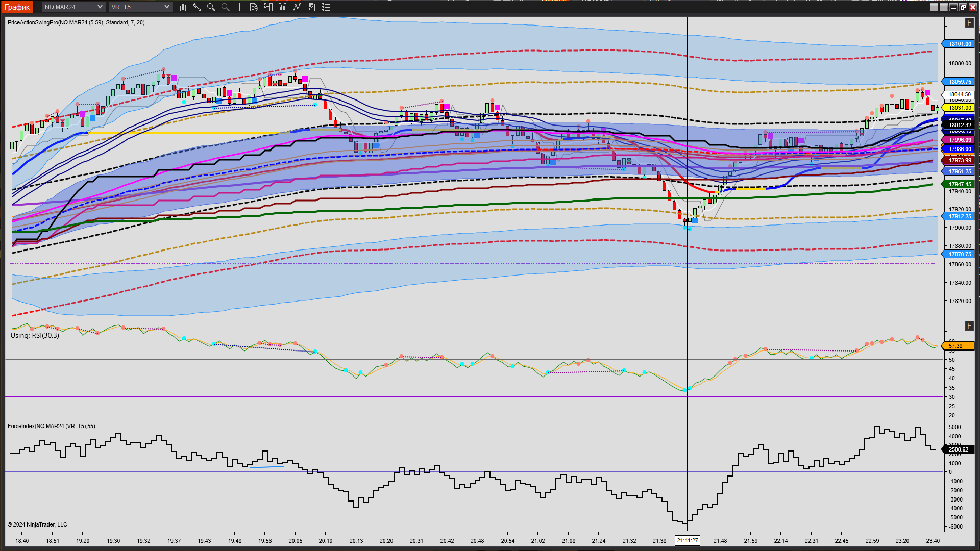Click the F button on price panel
This screenshot has width=980, height=551.
(x=969, y=23)
